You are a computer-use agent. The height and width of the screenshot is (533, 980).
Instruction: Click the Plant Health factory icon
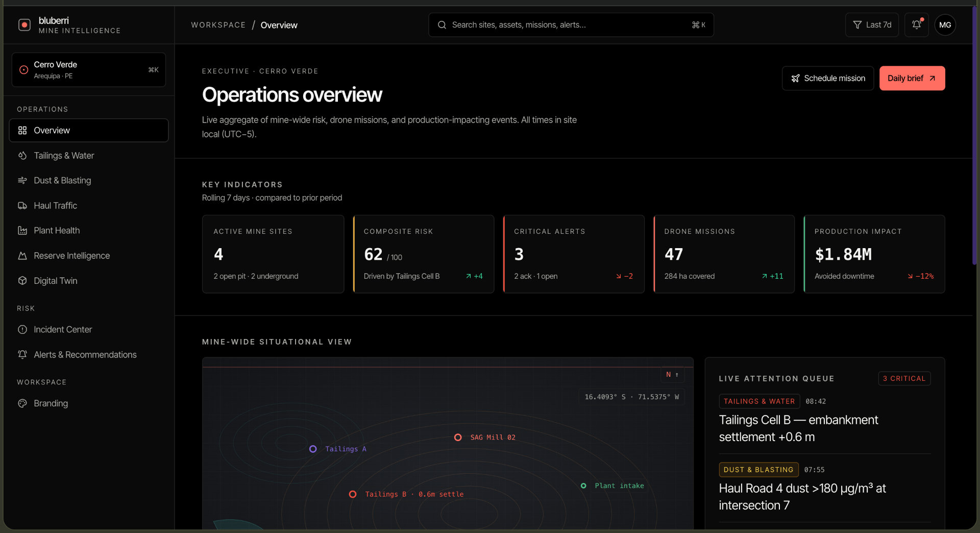[22, 230]
